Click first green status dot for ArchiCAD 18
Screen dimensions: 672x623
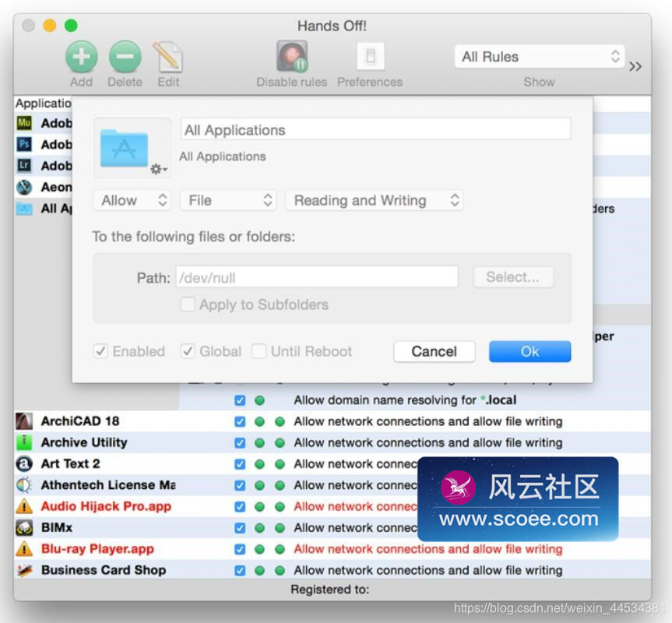pyautogui.click(x=259, y=421)
